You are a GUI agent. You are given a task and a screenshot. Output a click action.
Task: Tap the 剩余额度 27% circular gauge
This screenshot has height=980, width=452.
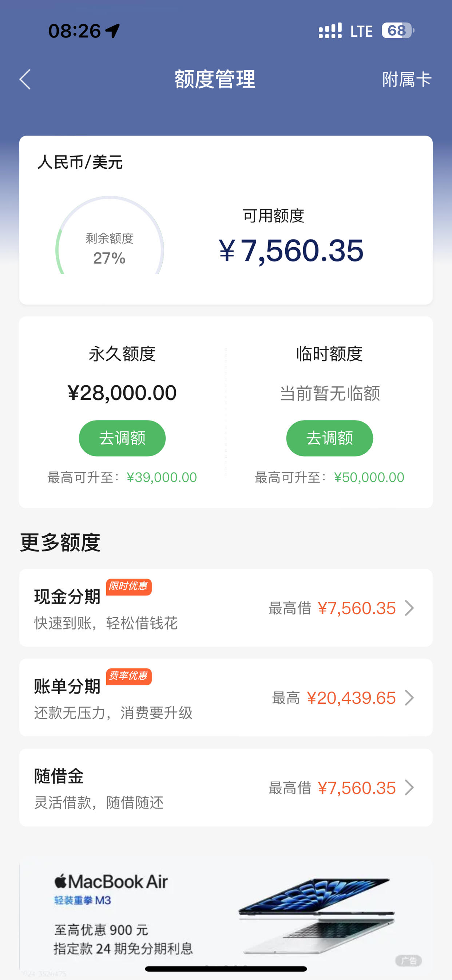[x=110, y=235]
